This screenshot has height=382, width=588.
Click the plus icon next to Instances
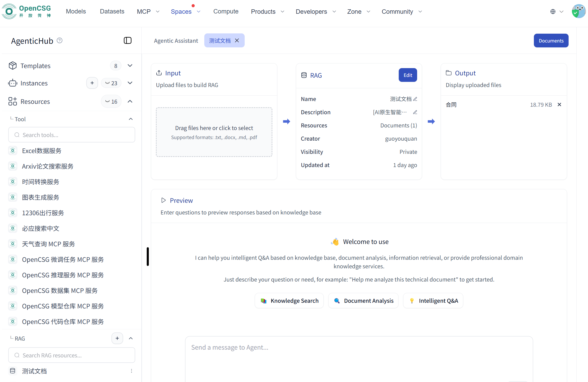point(92,83)
